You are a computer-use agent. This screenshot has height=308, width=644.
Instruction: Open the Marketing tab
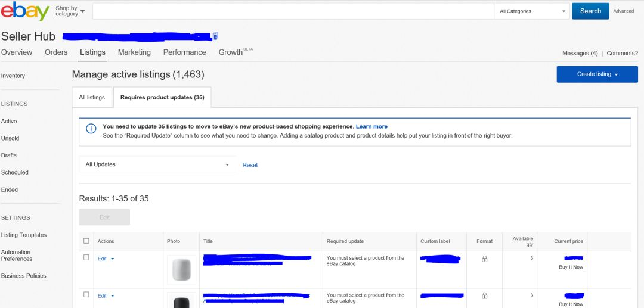click(x=134, y=52)
